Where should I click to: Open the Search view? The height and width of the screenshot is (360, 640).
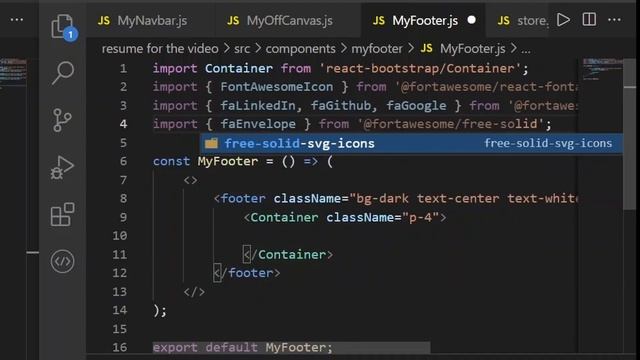coord(63,73)
